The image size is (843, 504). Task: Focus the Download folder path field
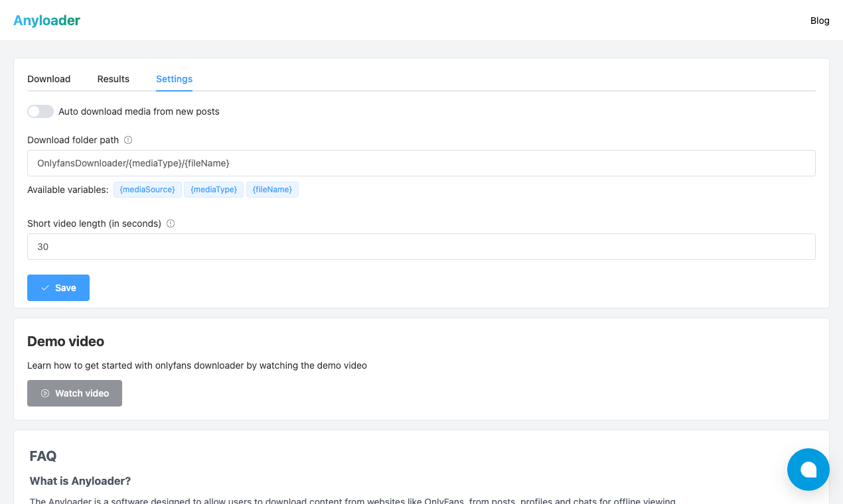[421, 163]
